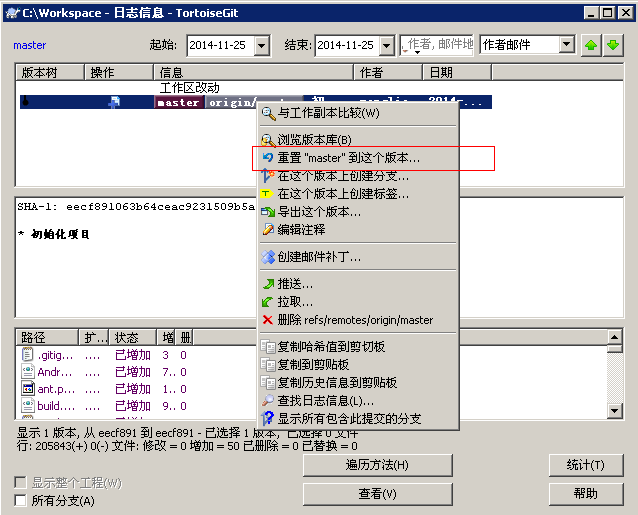Toggle the 显示整个工程 checkbox
This screenshot has width=638, height=515.
pos(21,483)
